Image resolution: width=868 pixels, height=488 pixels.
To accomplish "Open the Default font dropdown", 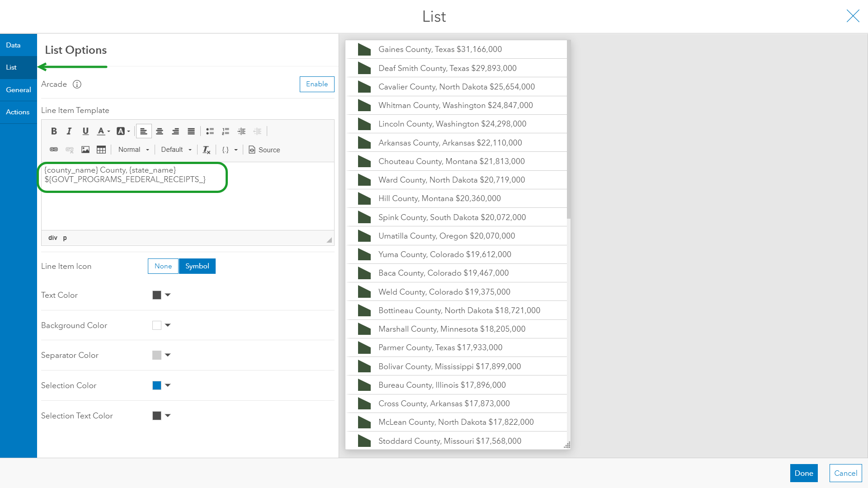I will [176, 150].
